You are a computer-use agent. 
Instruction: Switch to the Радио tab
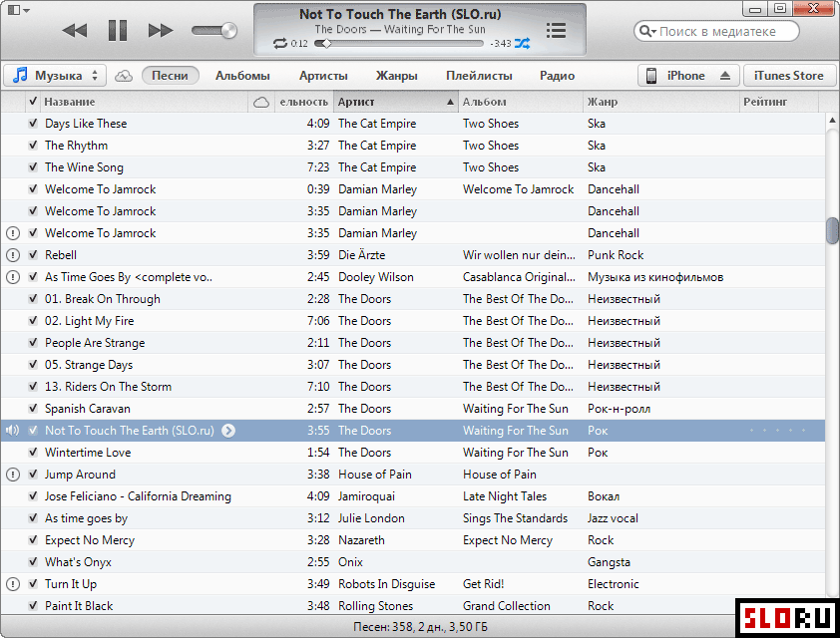(557, 76)
